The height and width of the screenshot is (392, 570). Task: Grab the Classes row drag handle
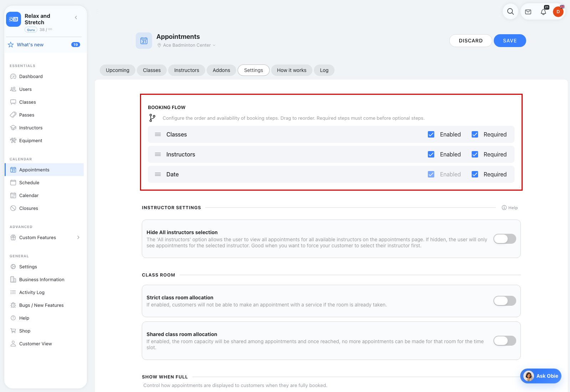[x=158, y=134]
